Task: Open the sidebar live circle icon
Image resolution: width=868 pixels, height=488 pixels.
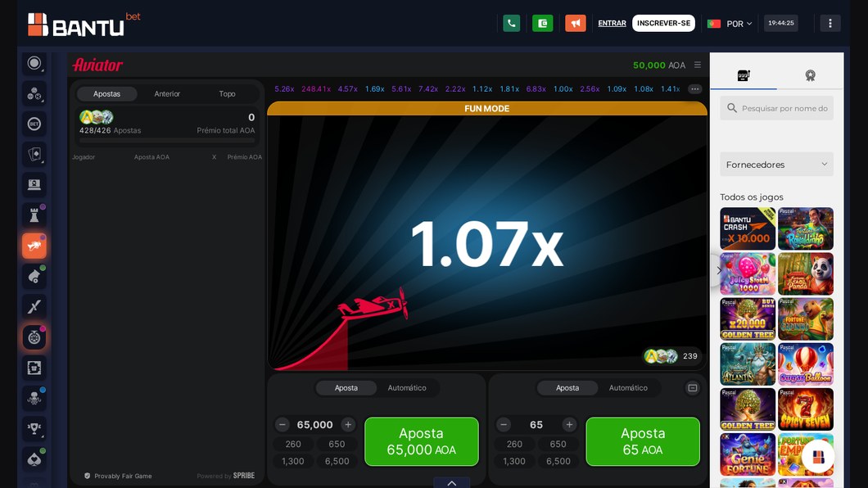Action: tap(34, 63)
